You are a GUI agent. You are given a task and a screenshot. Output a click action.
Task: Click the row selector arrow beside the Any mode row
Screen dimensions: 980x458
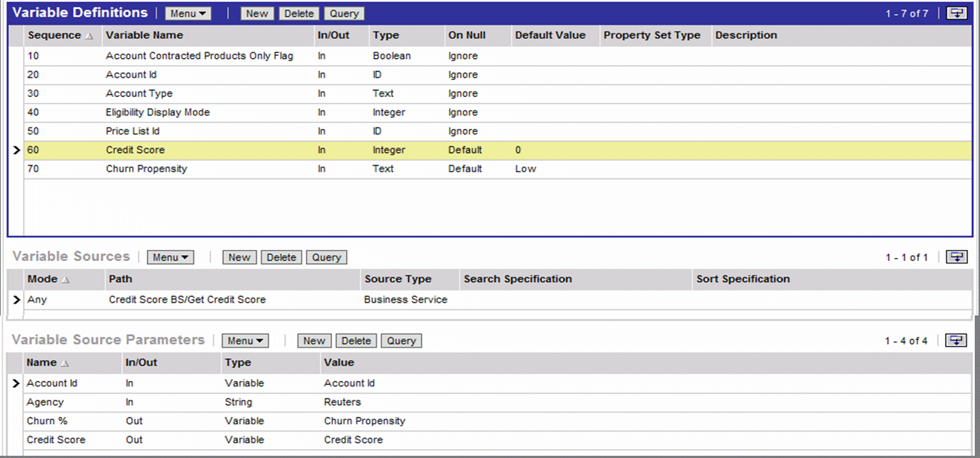[x=16, y=299]
